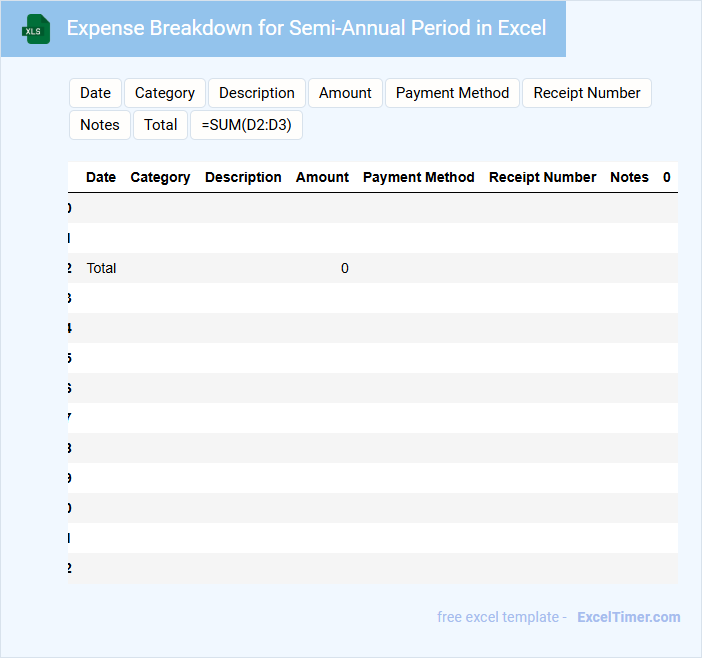This screenshot has height=658, width=702.
Task: Select the Receipt Number column header
Action: [542, 177]
